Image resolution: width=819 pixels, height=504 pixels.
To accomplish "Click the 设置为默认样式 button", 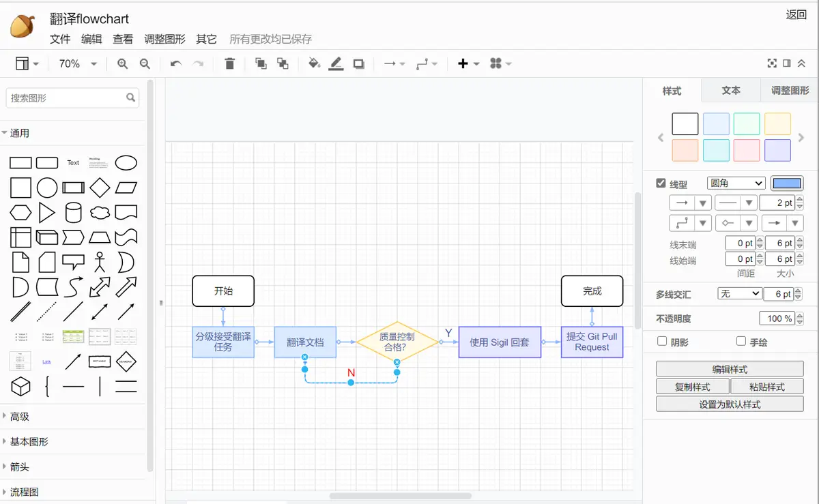I will 730,404.
